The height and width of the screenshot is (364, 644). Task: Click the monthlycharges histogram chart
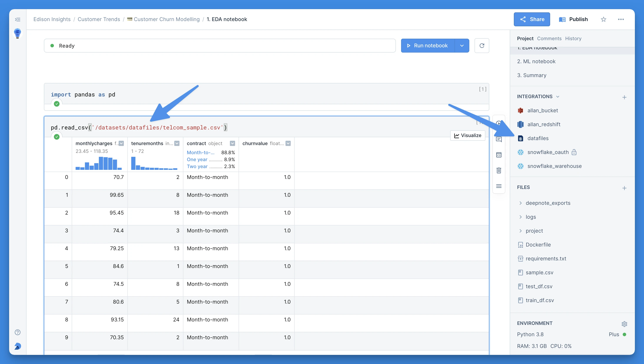(99, 163)
